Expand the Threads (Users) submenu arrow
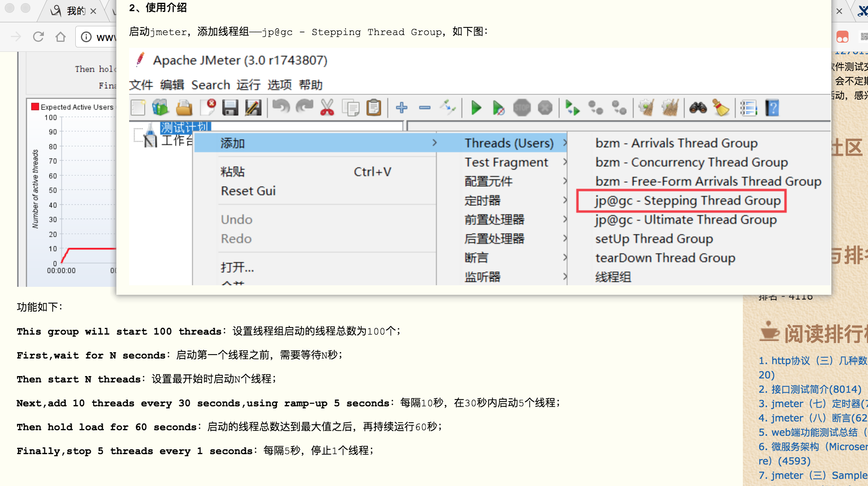The width and height of the screenshot is (868, 486). [565, 143]
